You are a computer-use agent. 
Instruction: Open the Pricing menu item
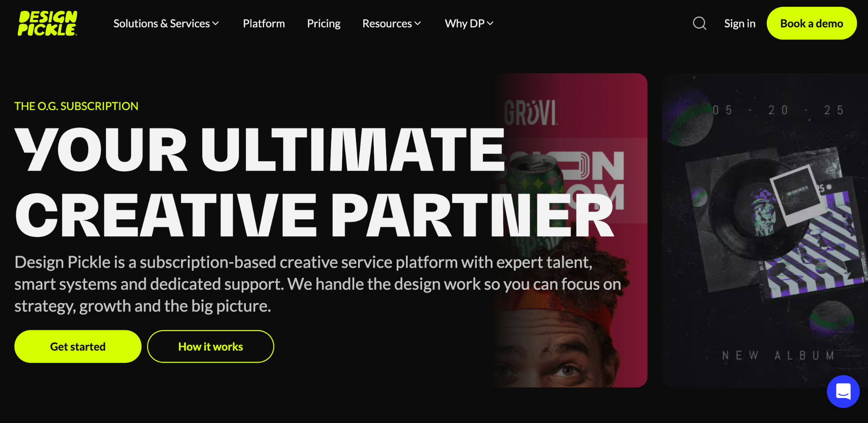[324, 24]
